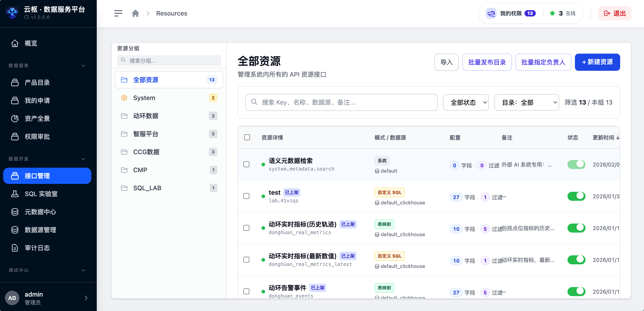Click the 批量指定负责人 button

(543, 62)
